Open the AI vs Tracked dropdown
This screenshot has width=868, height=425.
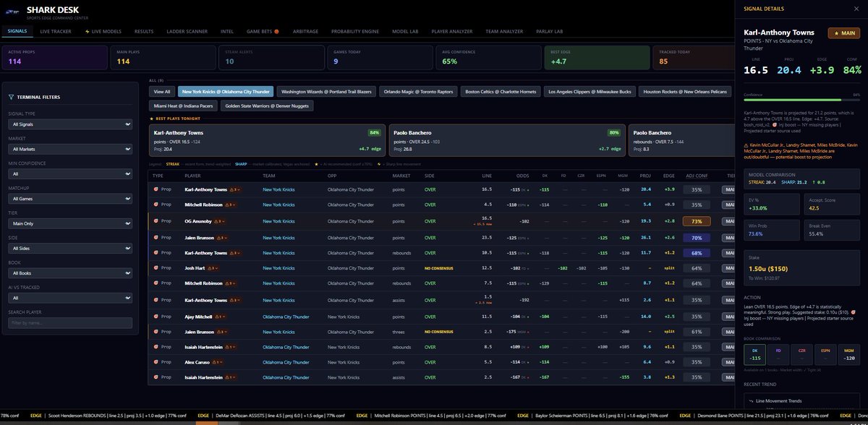[x=70, y=296]
